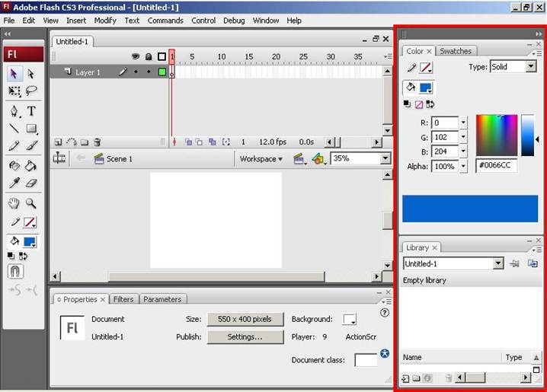This screenshot has height=392, width=547.
Task: Open the Edit Scene dropdown
Action: pyautogui.click(x=299, y=159)
